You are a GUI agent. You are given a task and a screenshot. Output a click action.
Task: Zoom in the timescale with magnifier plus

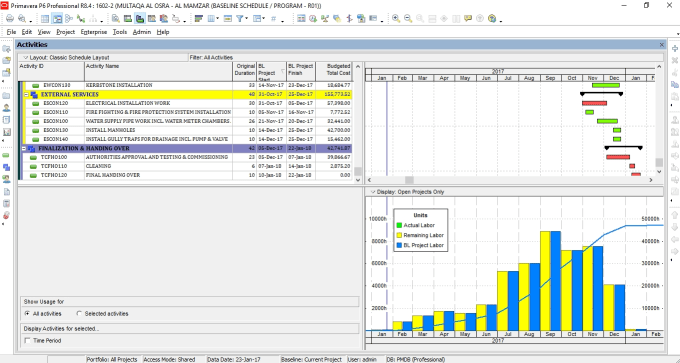click(x=396, y=19)
